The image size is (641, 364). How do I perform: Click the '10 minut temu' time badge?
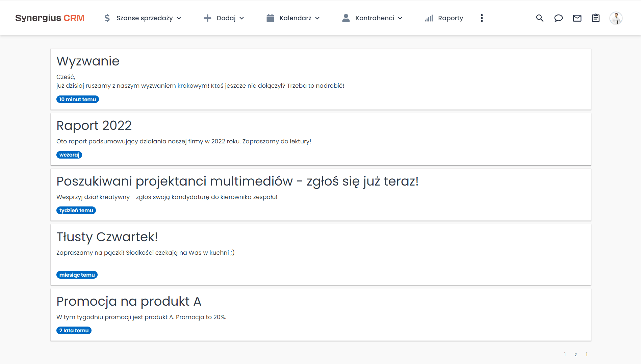click(x=77, y=99)
